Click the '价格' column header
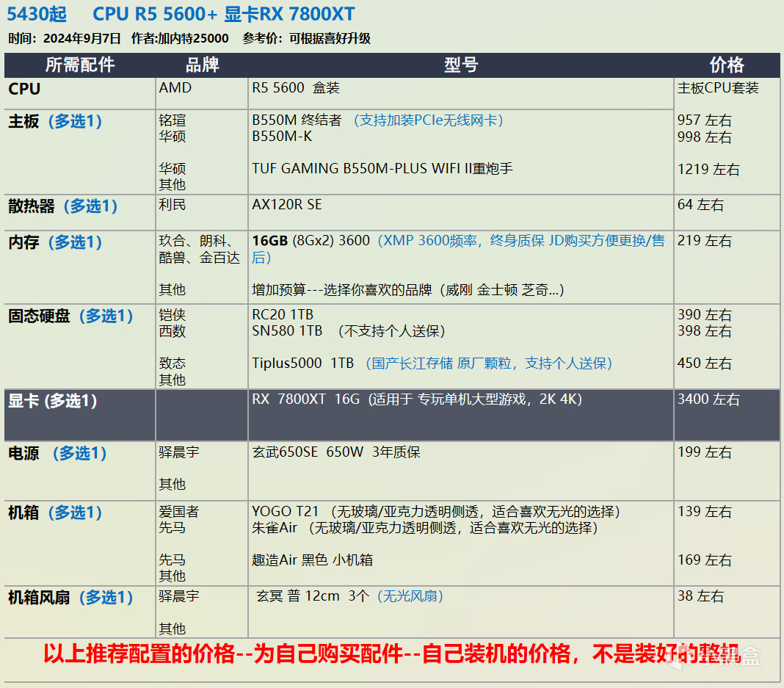 point(727,65)
